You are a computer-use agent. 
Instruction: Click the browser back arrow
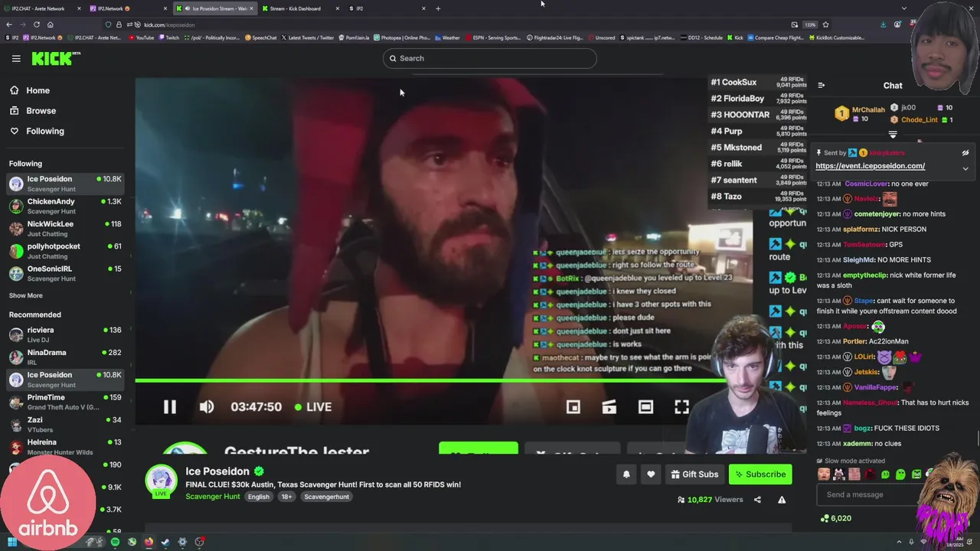tap(9, 24)
